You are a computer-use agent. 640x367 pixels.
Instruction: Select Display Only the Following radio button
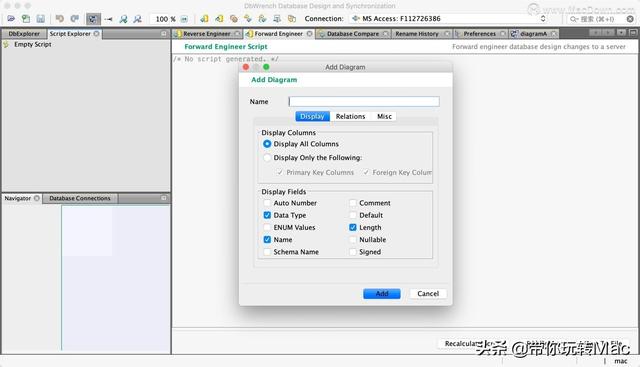point(267,158)
